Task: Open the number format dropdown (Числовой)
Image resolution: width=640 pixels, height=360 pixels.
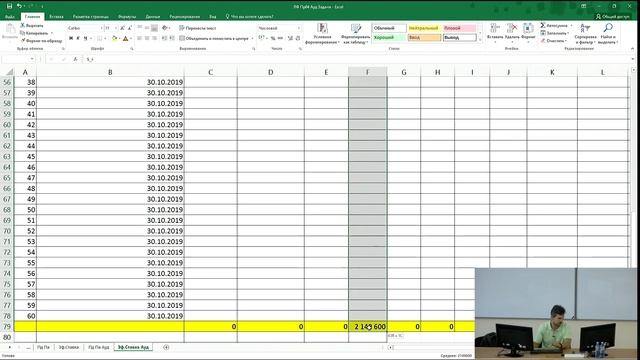Action: click(x=299, y=28)
